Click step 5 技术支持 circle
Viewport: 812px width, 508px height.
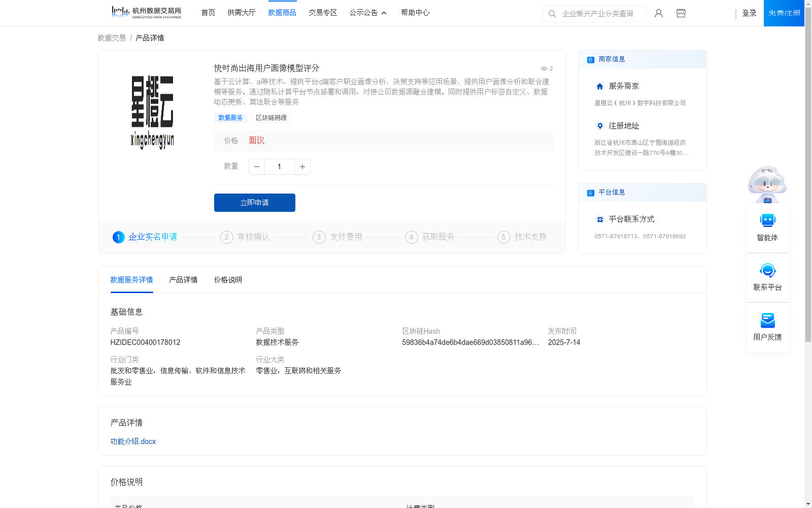click(x=503, y=237)
